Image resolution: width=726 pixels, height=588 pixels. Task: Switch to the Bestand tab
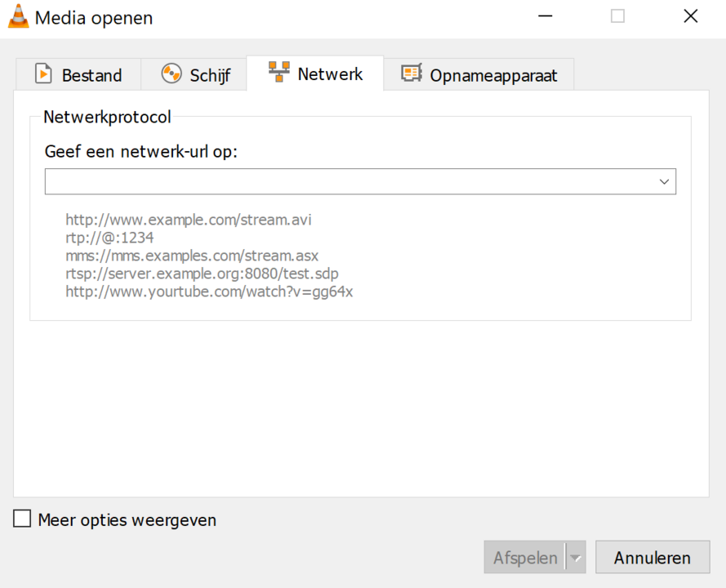78,75
